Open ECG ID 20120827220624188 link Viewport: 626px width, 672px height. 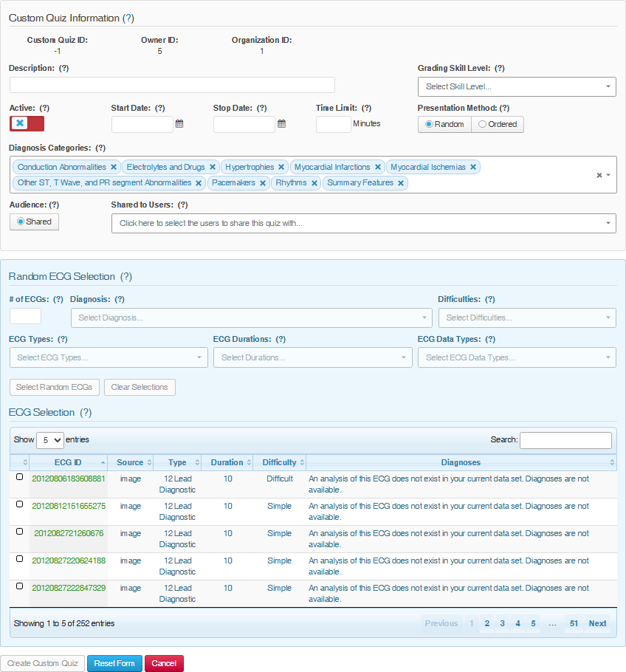69,560
